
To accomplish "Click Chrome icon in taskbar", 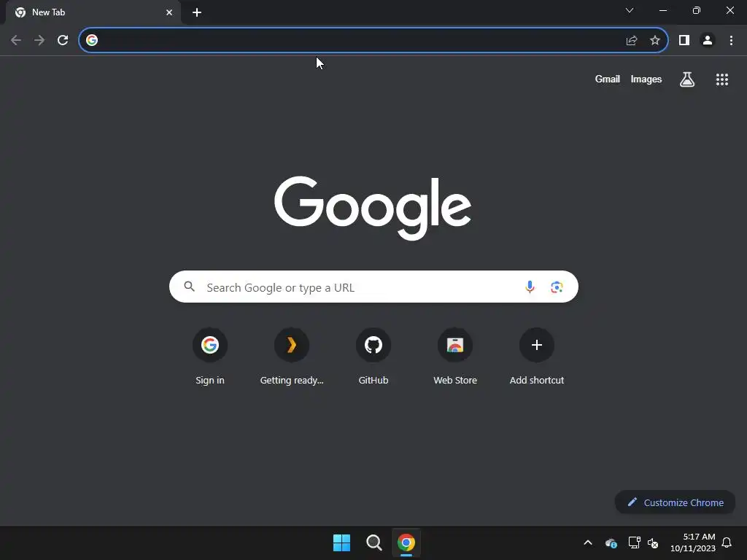I will 406,542.
